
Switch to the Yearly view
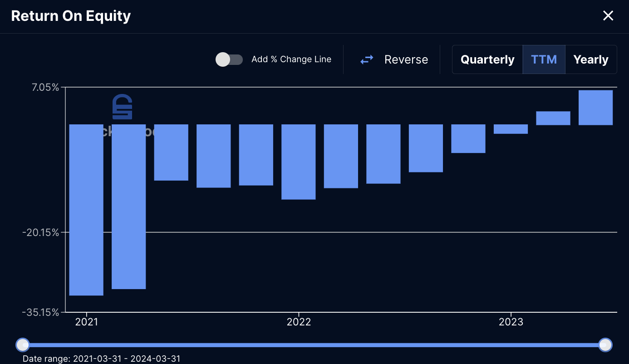coord(591,59)
